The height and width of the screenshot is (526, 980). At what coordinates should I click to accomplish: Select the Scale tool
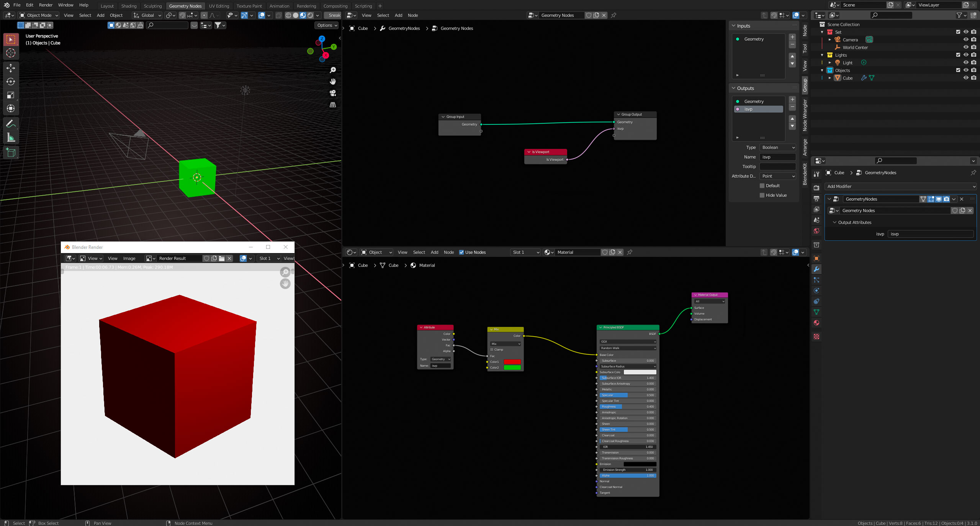(x=11, y=95)
